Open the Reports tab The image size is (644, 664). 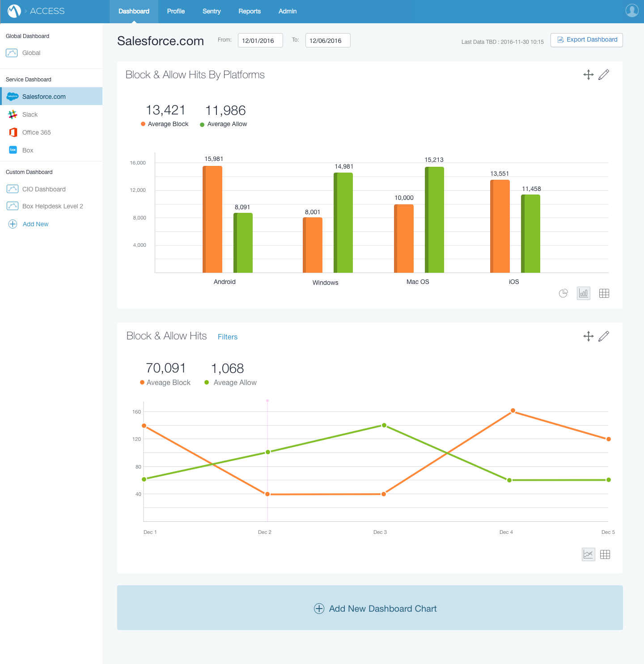pos(250,11)
